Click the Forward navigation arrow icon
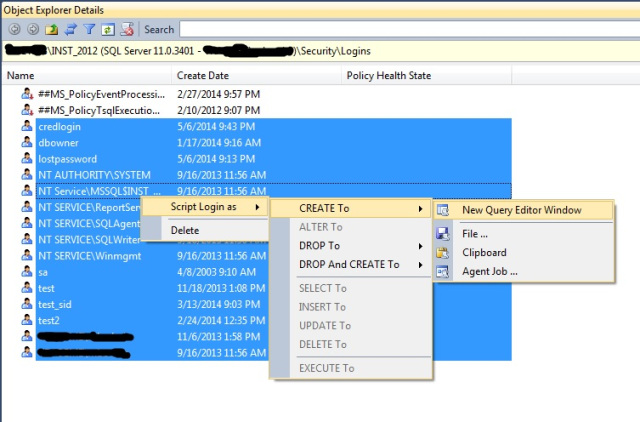The image size is (640, 422). (x=33, y=29)
